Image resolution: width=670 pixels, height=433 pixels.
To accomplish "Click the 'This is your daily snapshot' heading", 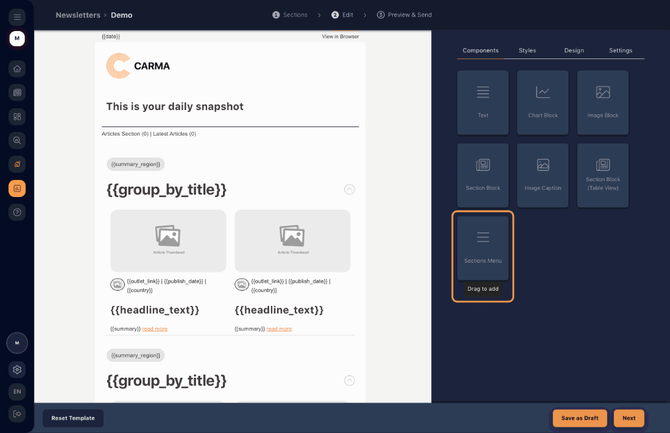I will tap(175, 106).
